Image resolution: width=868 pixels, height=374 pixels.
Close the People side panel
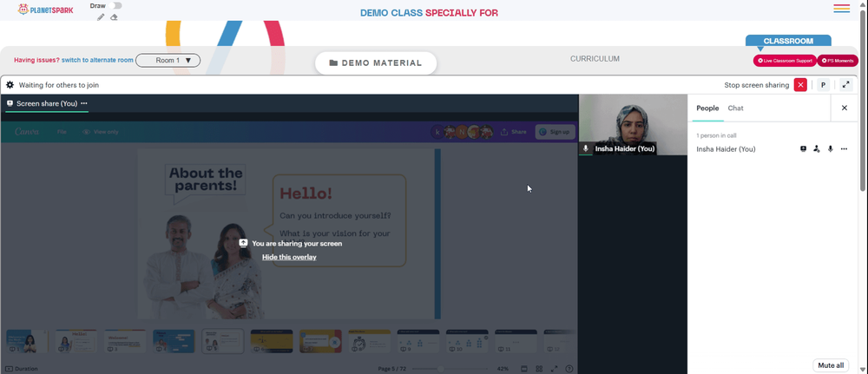(x=845, y=108)
